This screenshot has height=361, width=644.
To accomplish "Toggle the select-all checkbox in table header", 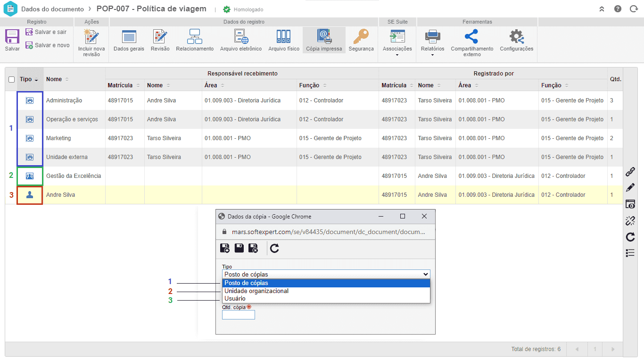I will click(x=12, y=80).
